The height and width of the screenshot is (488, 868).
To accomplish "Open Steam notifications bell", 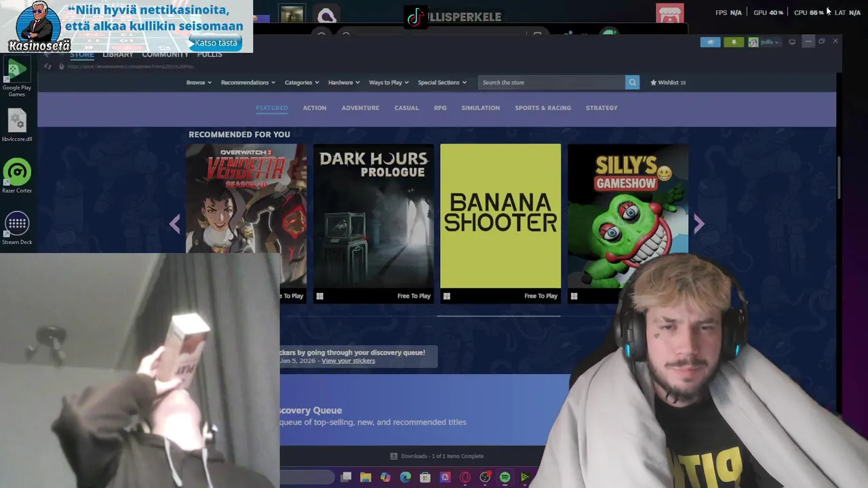I will coord(734,42).
